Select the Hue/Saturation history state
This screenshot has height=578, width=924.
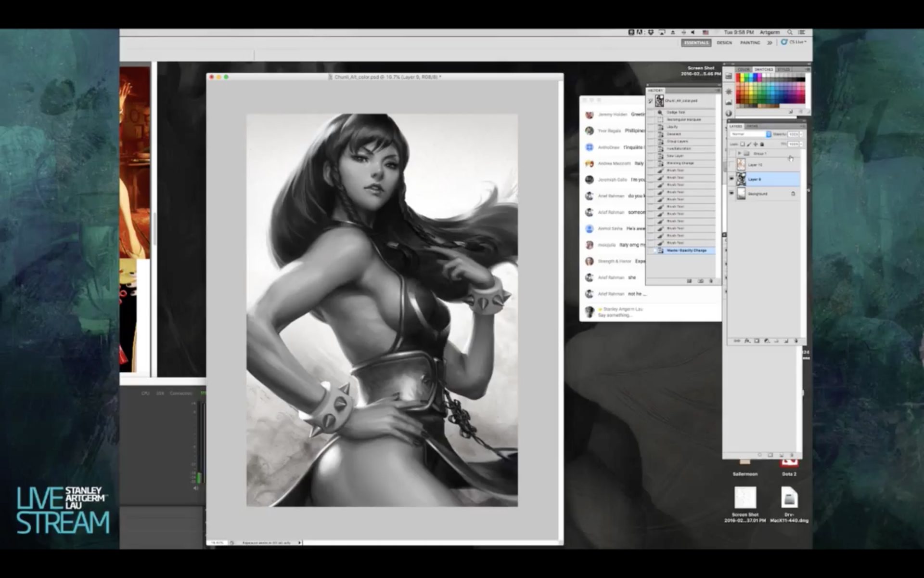(x=684, y=148)
